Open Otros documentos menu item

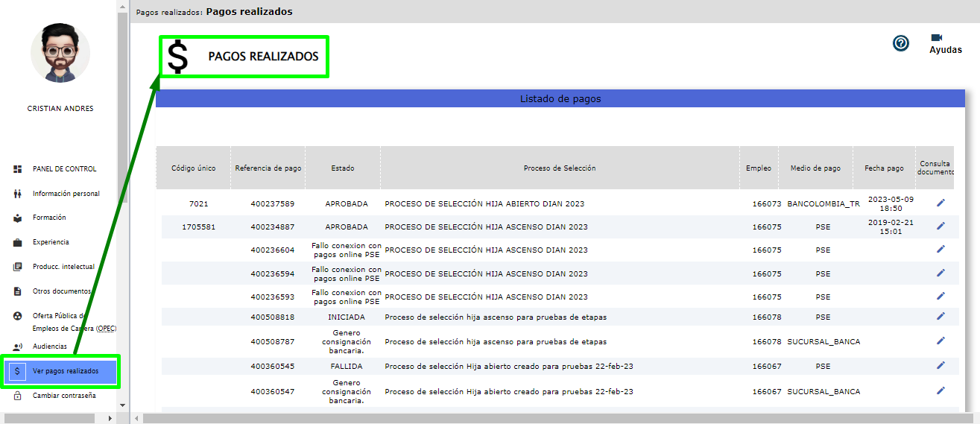(61, 291)
